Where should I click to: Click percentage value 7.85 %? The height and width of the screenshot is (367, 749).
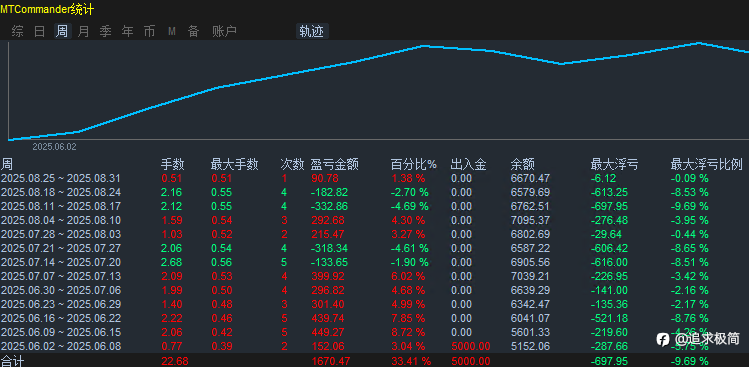tap(408, 318)
